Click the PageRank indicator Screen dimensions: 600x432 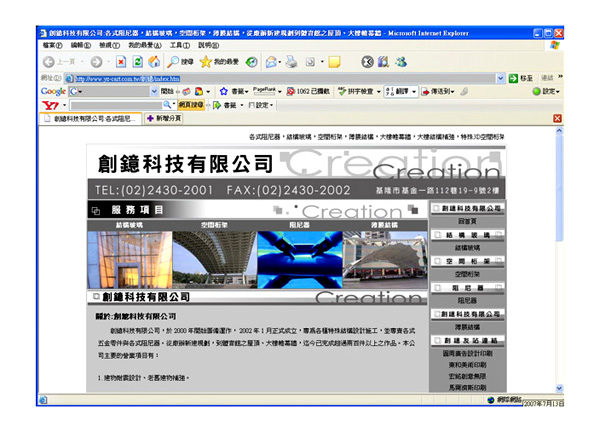pyautogui.click(x=264, y=91)
